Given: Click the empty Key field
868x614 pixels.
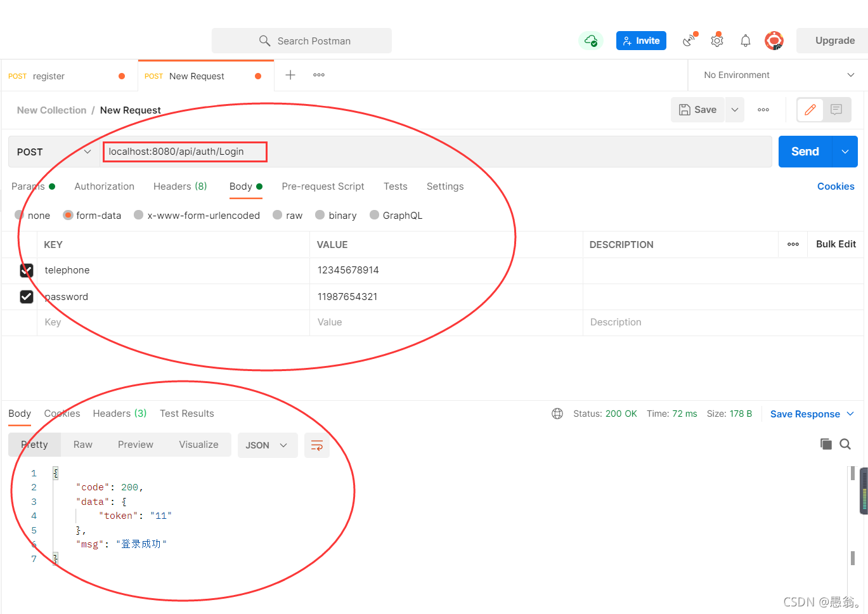Looking at the screenshot, I should point(173,323).
